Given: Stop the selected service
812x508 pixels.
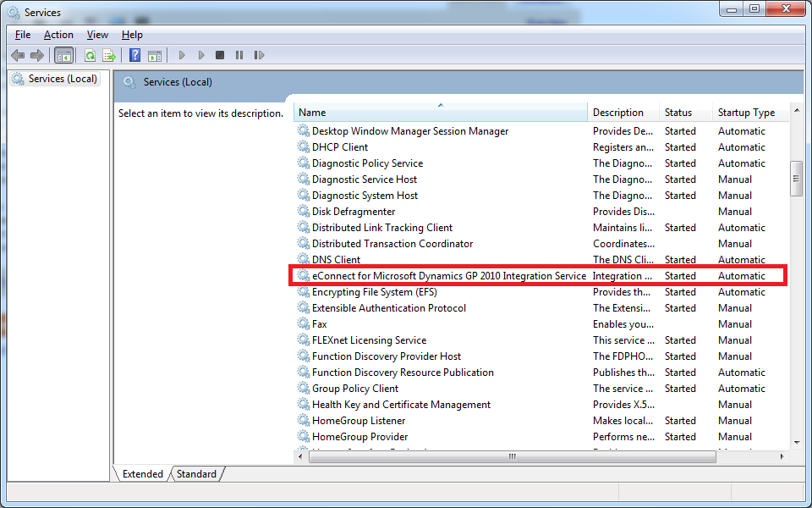Looking at the screenshot, I should 219,54.
